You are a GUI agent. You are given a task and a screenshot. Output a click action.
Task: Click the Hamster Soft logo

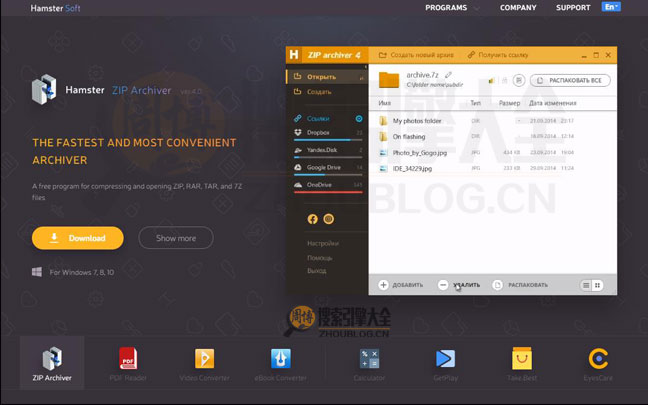(55, 8)
